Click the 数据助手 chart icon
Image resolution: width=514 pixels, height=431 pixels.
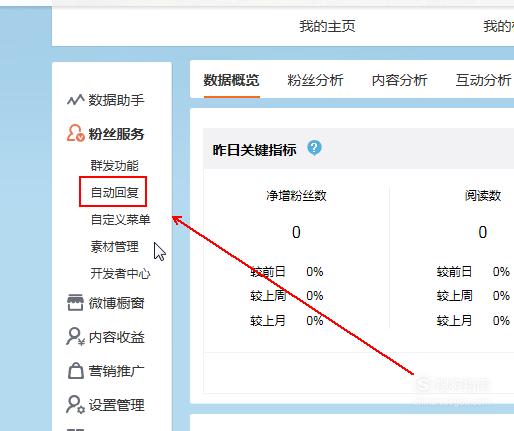pyautogui.click(x=75, y=100)
